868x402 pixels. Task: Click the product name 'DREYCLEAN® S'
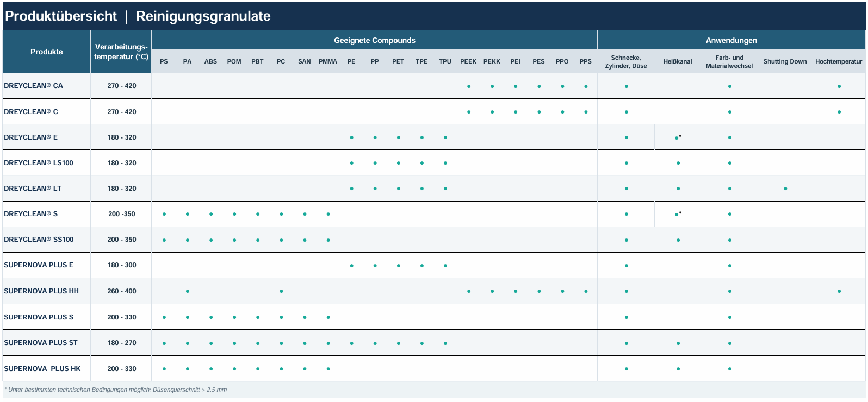point(31,214)
